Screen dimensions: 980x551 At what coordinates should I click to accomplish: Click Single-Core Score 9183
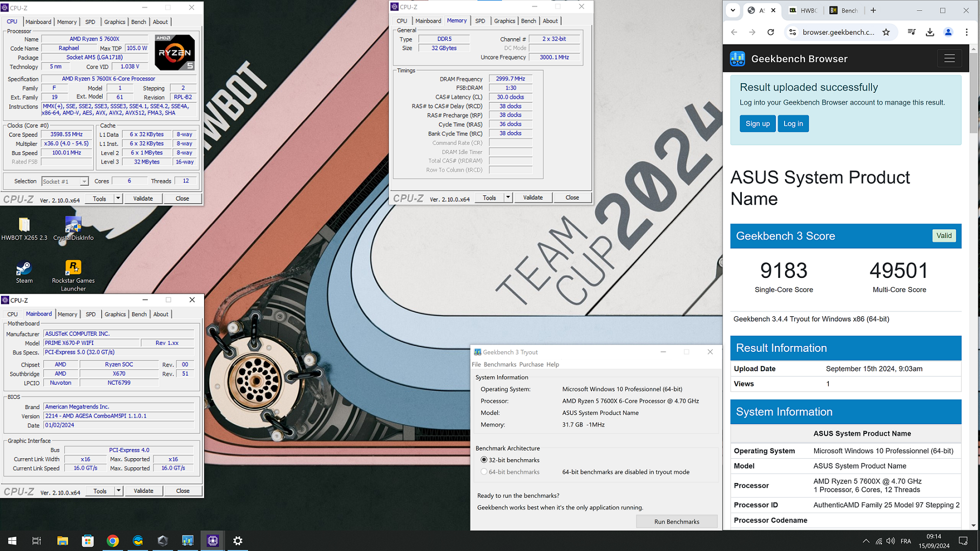783,270
